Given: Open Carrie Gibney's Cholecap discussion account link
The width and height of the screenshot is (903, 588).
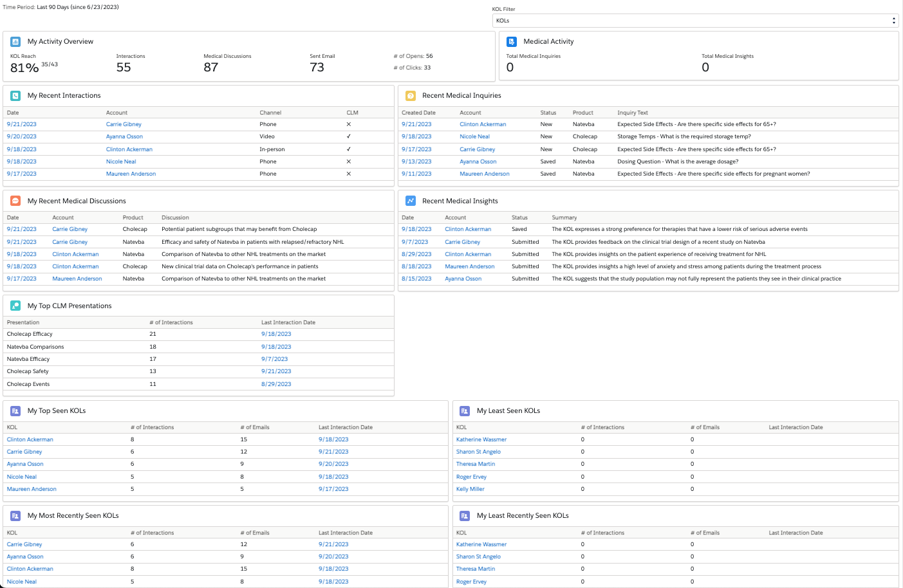Looking at the screenshot, I should pyautogui.click(x=70, y=229).
